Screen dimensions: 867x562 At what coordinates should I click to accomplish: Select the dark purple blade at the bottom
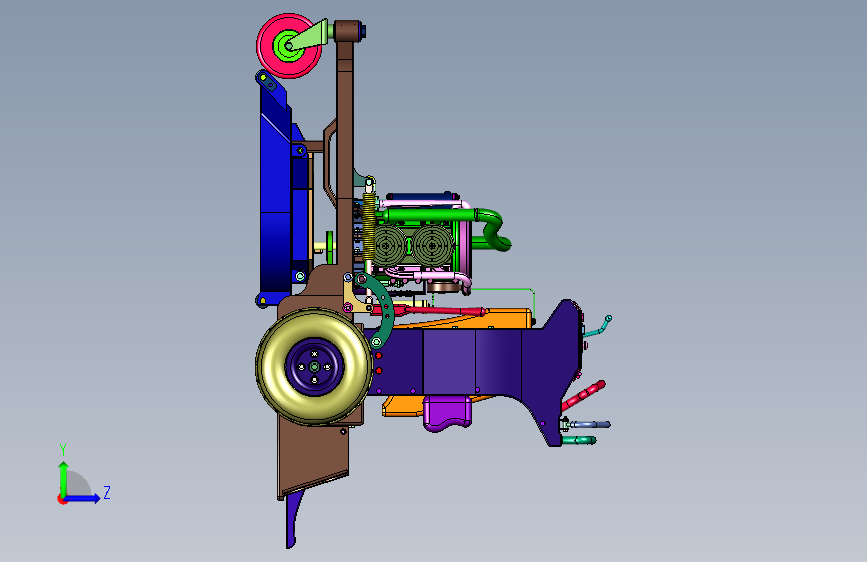(x=293, y=520)
